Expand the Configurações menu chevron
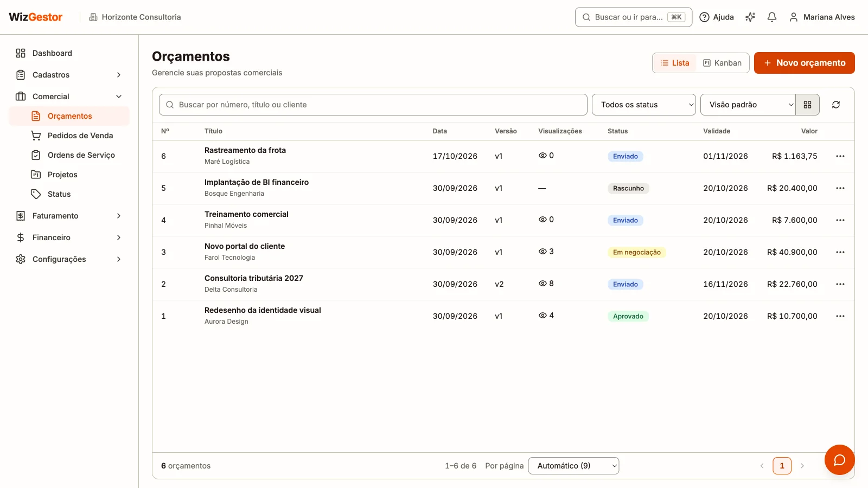The image size is (868, 488). [119, 259]
